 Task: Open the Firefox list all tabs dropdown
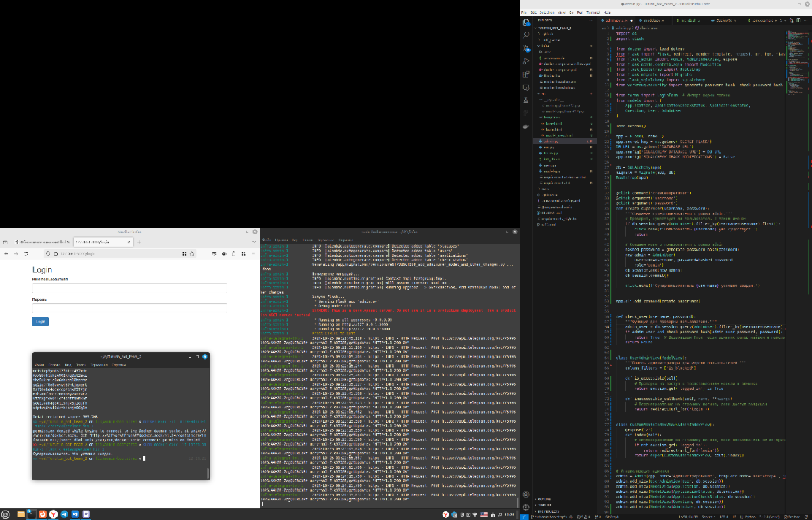[253, 242]
